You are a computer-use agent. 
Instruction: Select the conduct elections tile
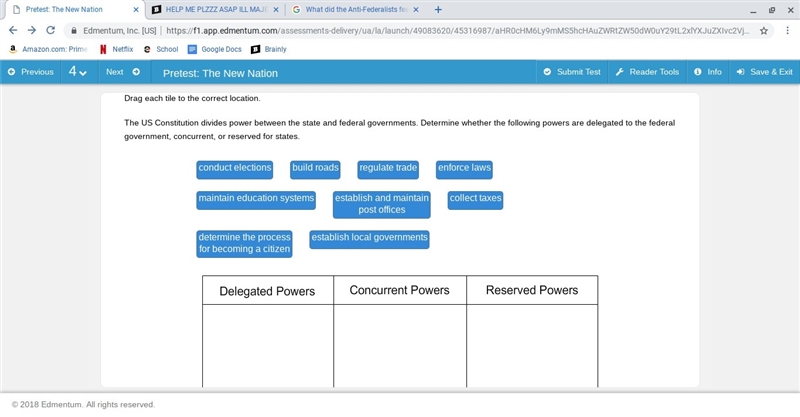tap(235, 169)
